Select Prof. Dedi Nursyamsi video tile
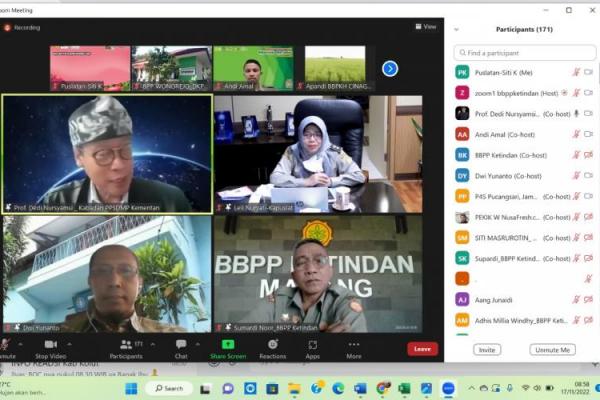The height and width of the screenshot is (400, 600). coord(107,154)
